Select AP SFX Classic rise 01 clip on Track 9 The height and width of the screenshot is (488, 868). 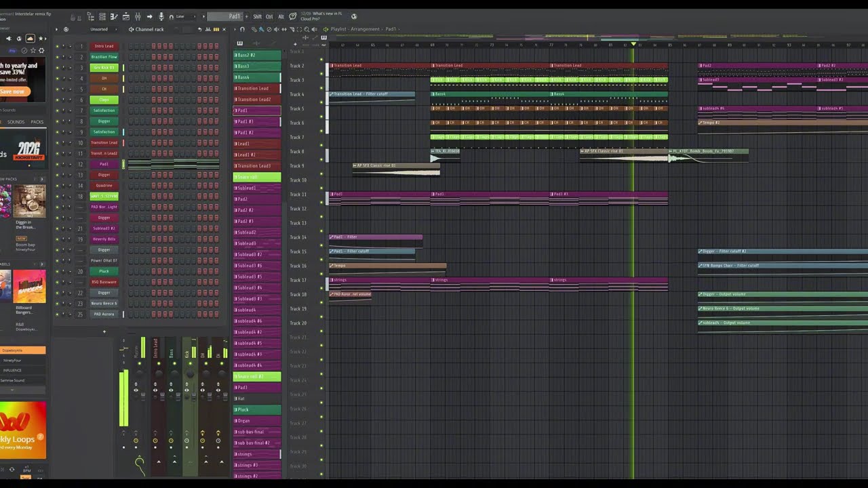[x=396, y=169]
